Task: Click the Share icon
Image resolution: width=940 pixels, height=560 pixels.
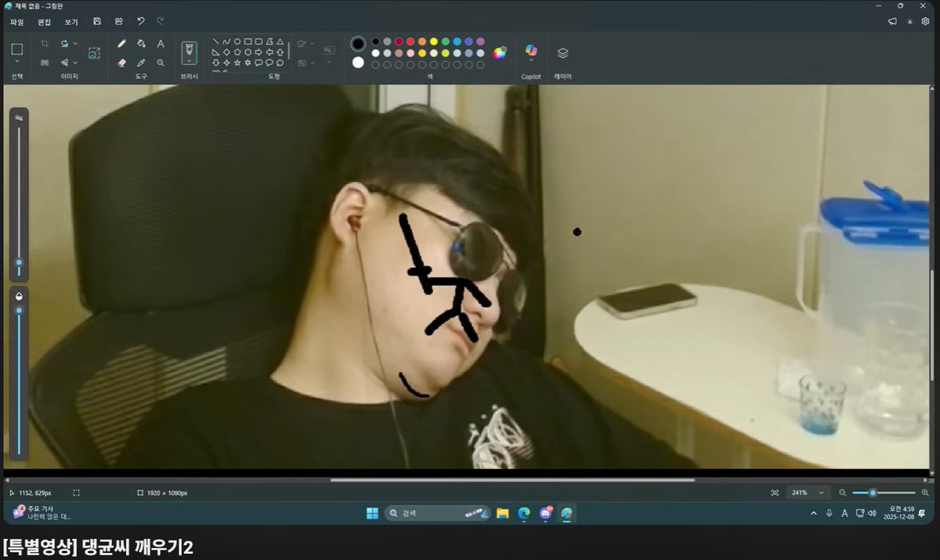Action: click(x=119, y=21)
